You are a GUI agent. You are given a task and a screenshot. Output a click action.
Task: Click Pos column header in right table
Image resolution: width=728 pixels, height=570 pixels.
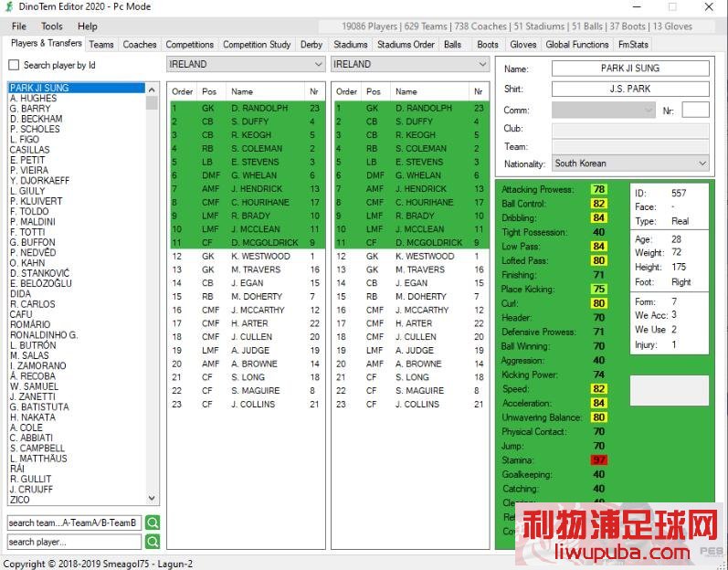(x=374, y=91)
